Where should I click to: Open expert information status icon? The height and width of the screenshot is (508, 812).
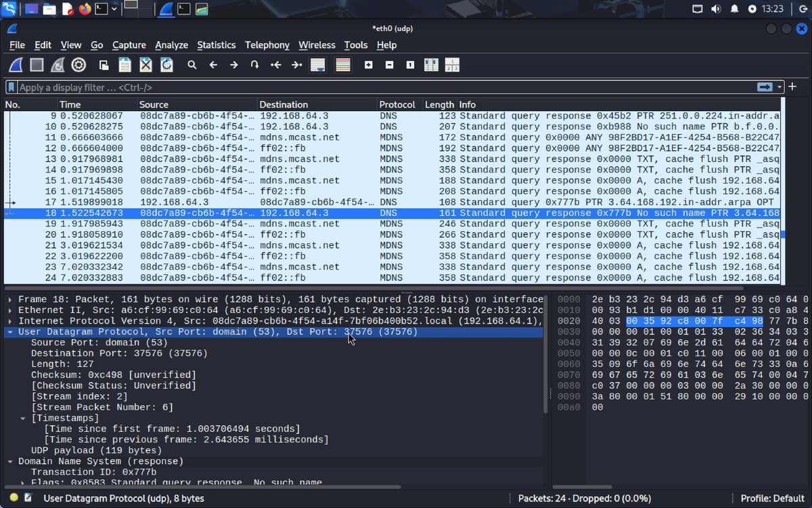14,498
